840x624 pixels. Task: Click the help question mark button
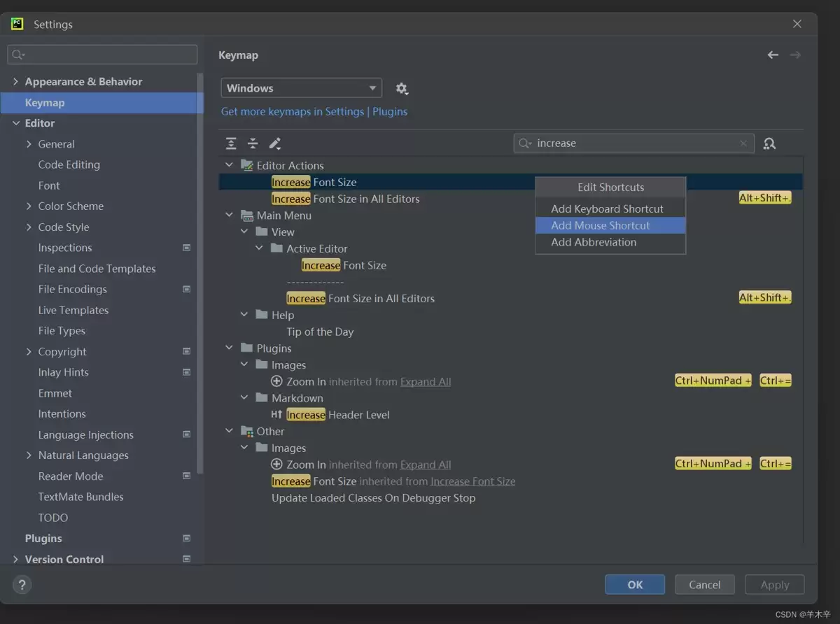pos(22,585)
